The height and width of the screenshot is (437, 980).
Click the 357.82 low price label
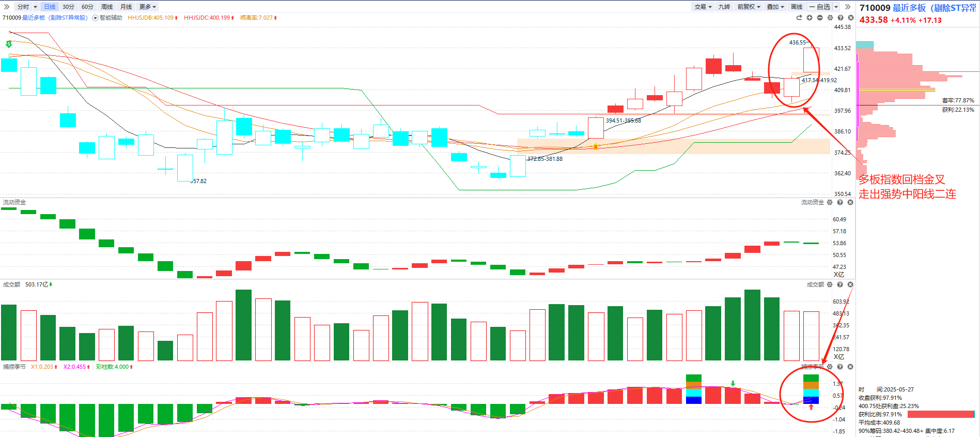tap(198, 181)
